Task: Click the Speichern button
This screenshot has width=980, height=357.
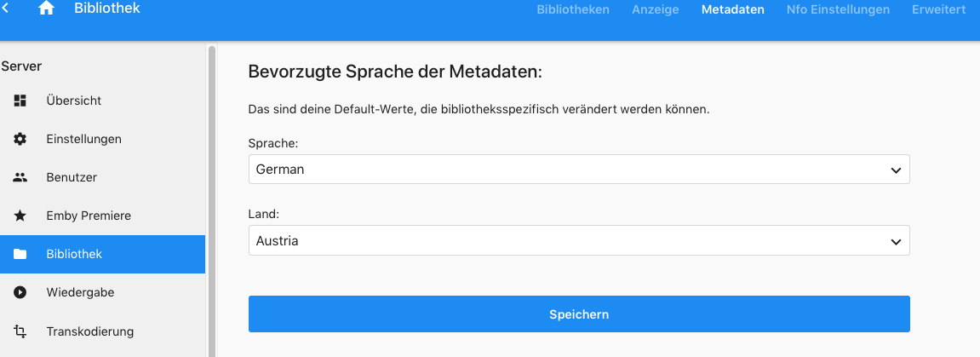Action: 579,314
